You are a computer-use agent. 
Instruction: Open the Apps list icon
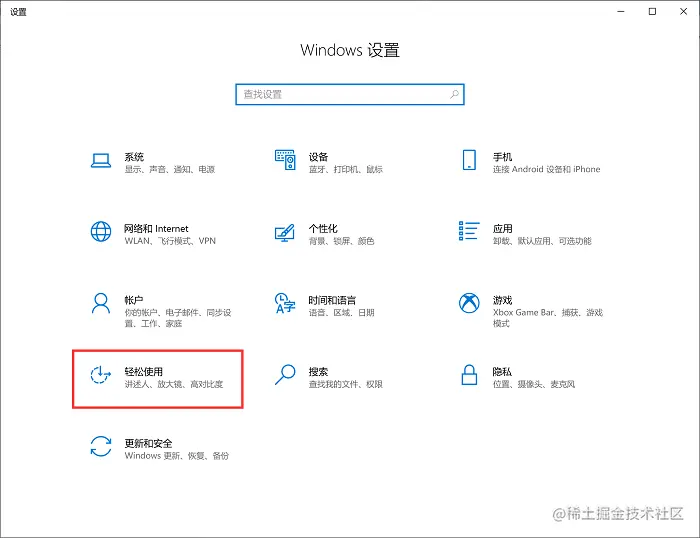(469, 231)
